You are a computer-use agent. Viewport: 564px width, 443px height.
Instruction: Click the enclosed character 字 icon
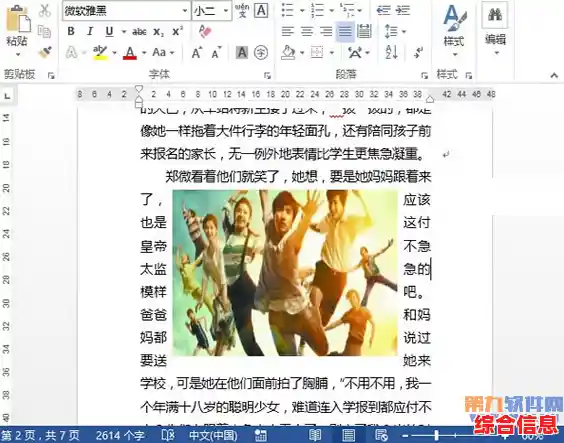tap(261, 53)
